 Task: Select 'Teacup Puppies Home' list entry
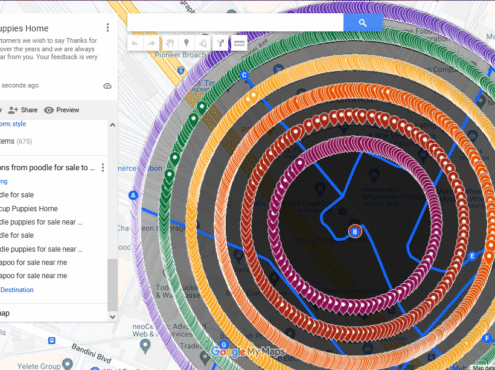point(29,209)
